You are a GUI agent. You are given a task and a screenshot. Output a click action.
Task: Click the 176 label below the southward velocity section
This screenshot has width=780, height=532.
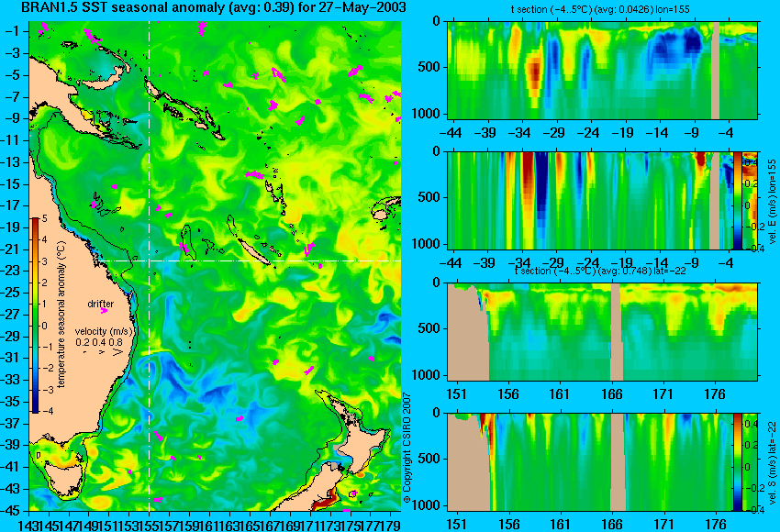(717, 525)
